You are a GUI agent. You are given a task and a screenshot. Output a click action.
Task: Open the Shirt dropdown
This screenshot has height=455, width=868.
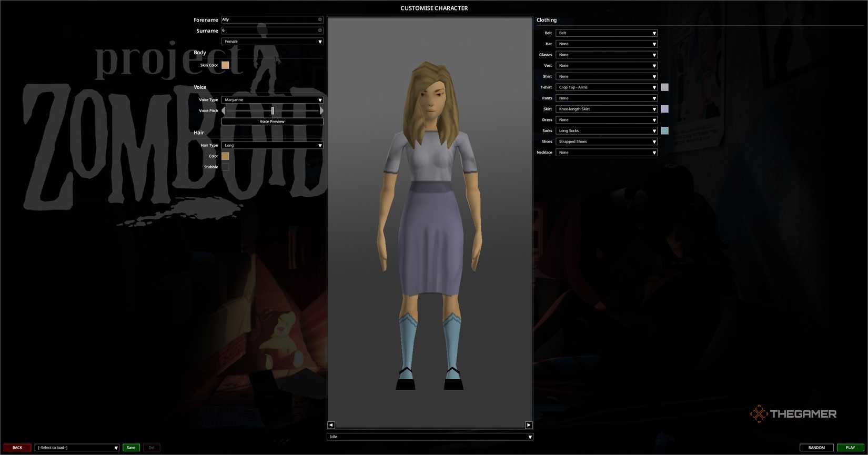click(x=607, y=76)
